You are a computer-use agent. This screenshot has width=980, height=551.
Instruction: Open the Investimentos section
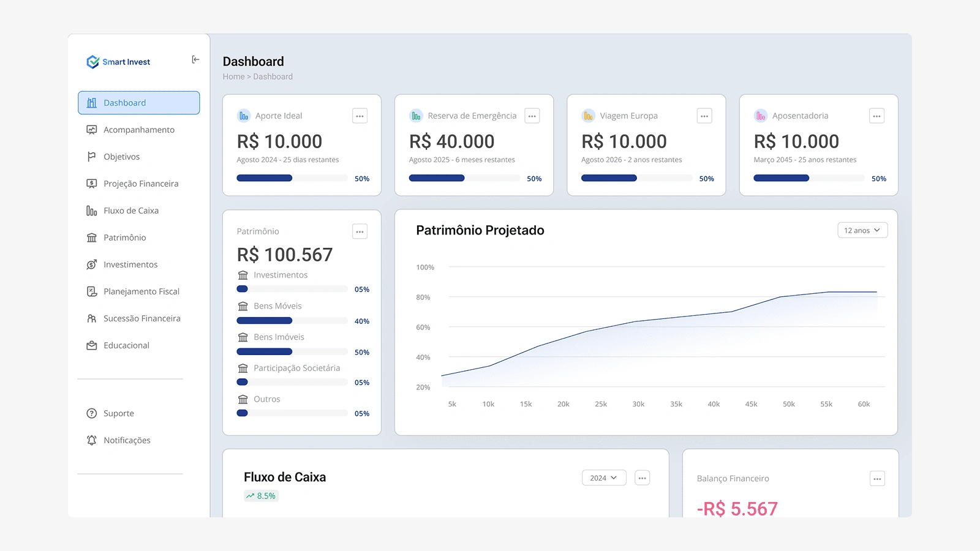(130, 264)
